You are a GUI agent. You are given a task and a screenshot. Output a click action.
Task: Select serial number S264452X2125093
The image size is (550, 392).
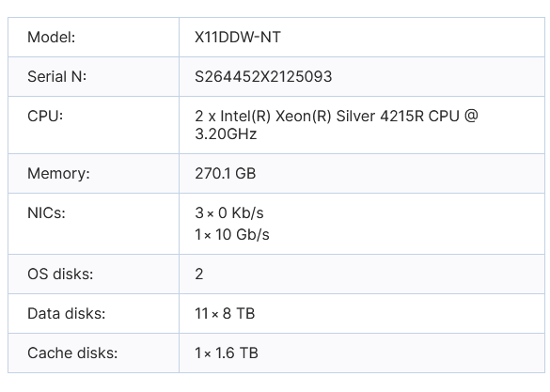tap(263, 76)
